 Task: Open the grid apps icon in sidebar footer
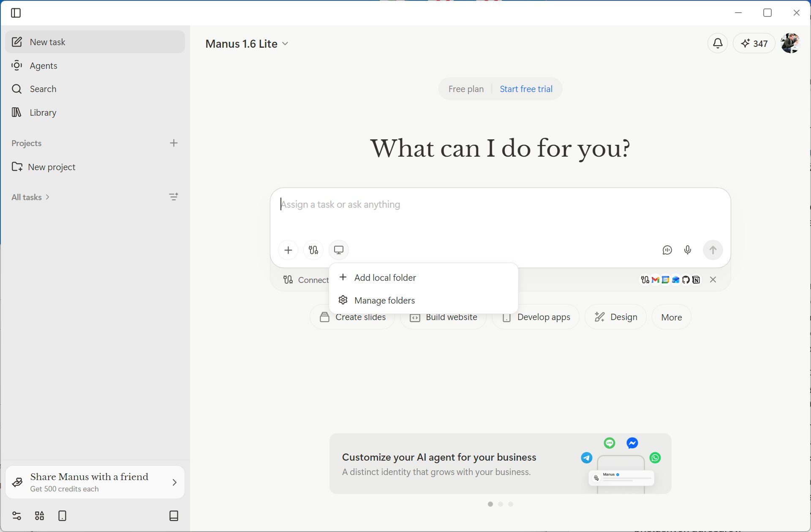pos(39,516)
